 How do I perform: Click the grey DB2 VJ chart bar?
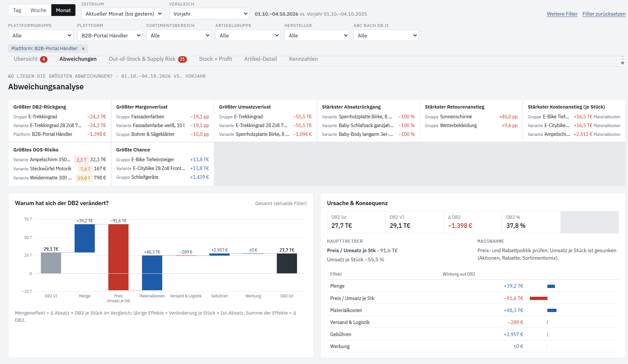click(51, 263)
